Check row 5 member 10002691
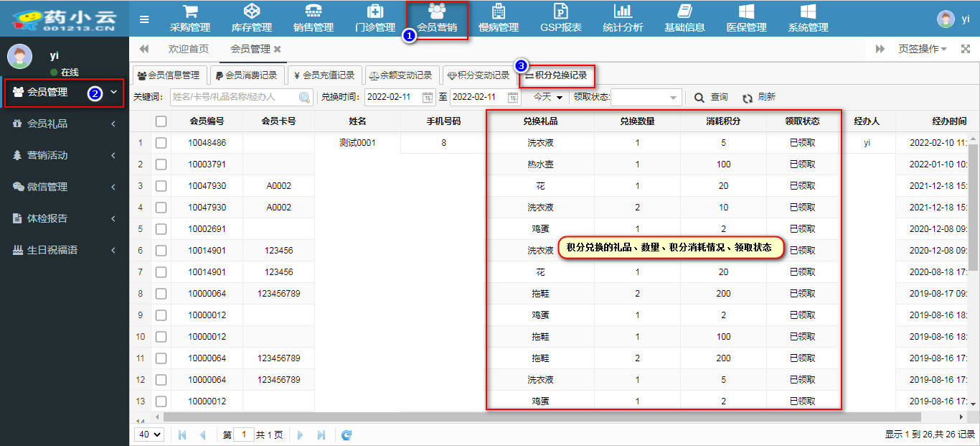 (x=161, y=229)
